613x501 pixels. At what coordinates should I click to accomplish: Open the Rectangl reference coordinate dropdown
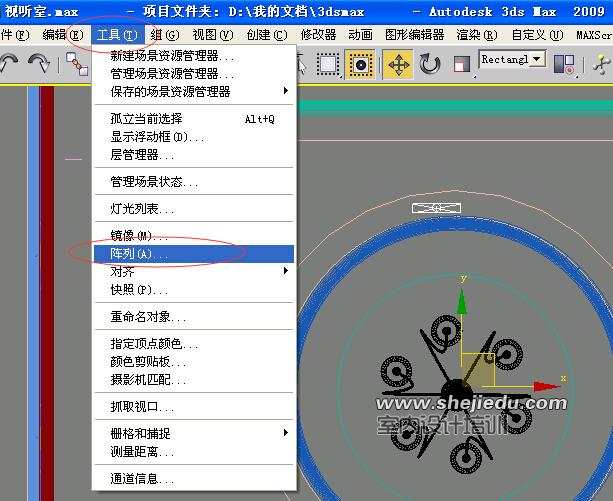pyautogui.click(x=512, y=60)
